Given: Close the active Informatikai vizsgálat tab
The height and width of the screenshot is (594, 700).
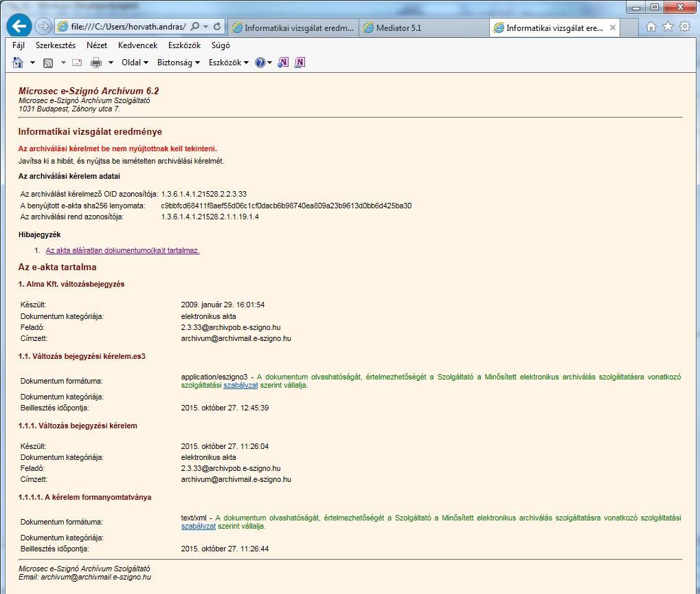Looking at the screenshot, I should pos(613,27).
